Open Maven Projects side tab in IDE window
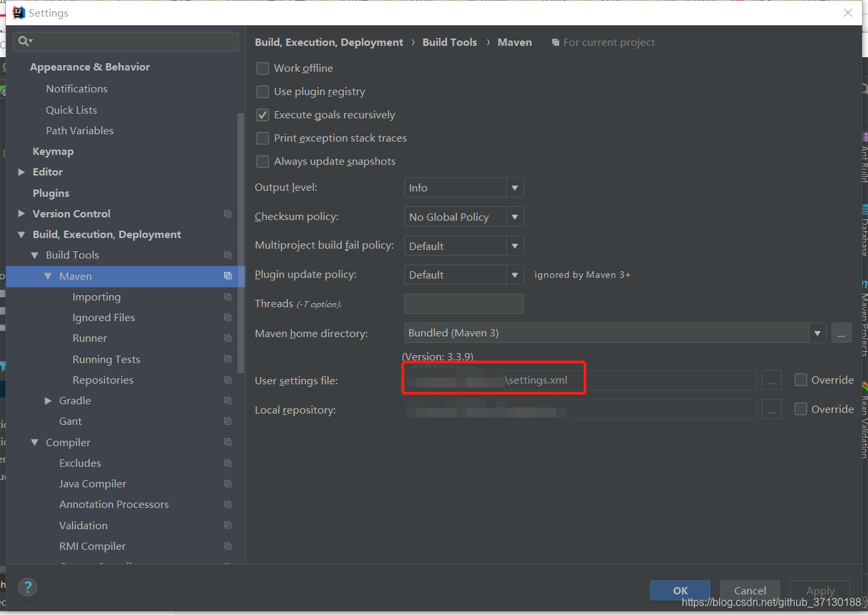 tap(864, 319)
